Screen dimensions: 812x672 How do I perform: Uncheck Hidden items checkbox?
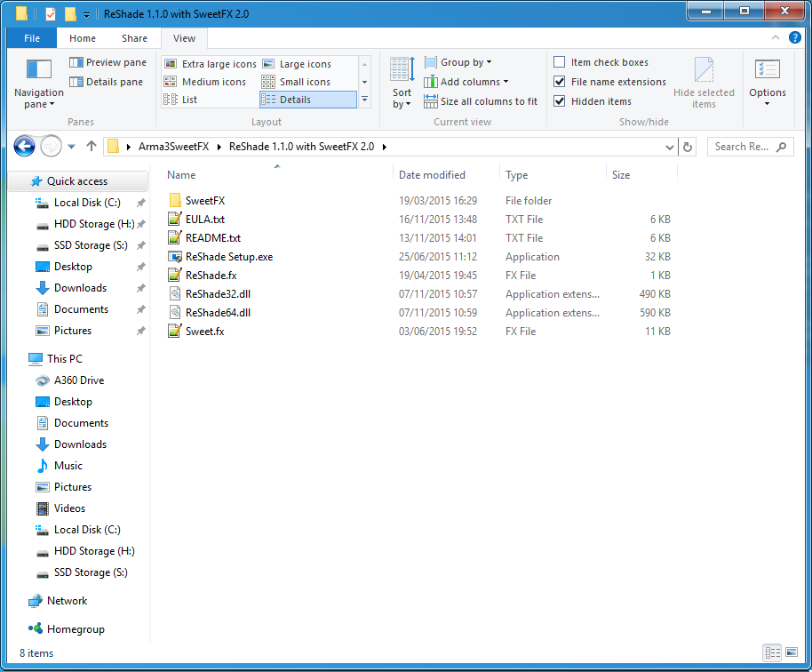click(560, 101)
